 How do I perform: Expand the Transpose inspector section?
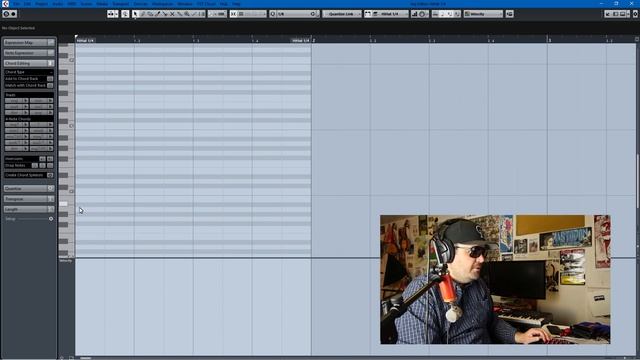point(29,199)
